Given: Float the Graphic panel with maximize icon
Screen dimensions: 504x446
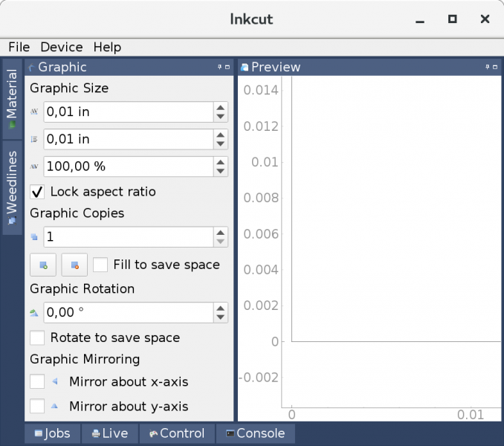Looking at the screenshot, I should 227,67.
